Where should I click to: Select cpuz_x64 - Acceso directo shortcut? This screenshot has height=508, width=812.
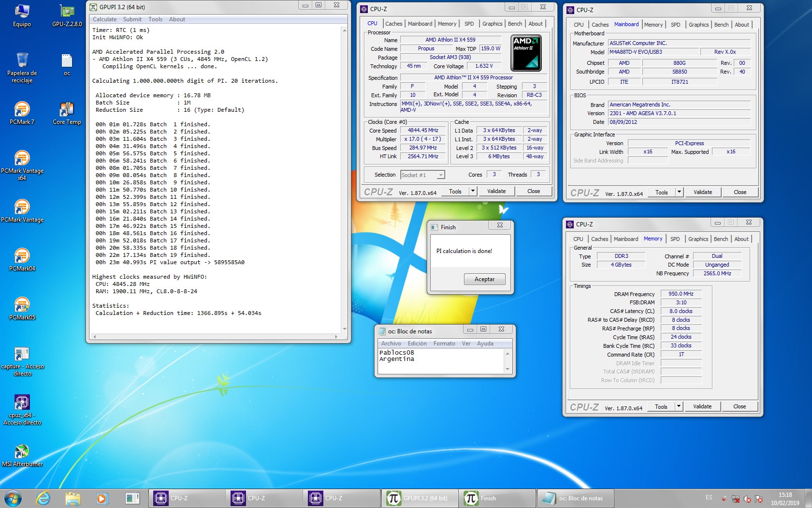[22, 410]
